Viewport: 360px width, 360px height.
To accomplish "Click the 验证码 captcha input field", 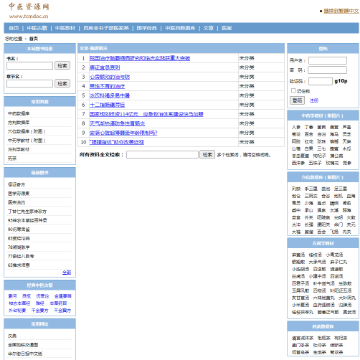I will click(x=320, y=81).
